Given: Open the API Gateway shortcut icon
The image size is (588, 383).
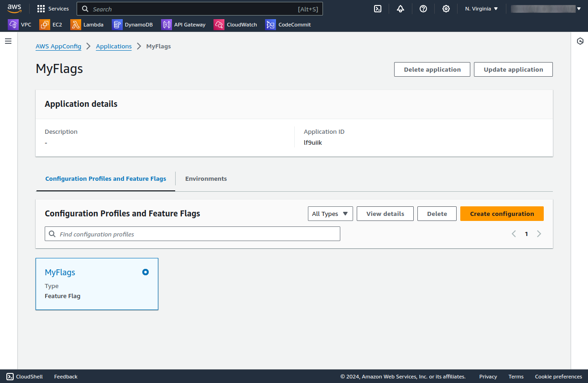Looking at the screenshot, I should click(167, 25).
